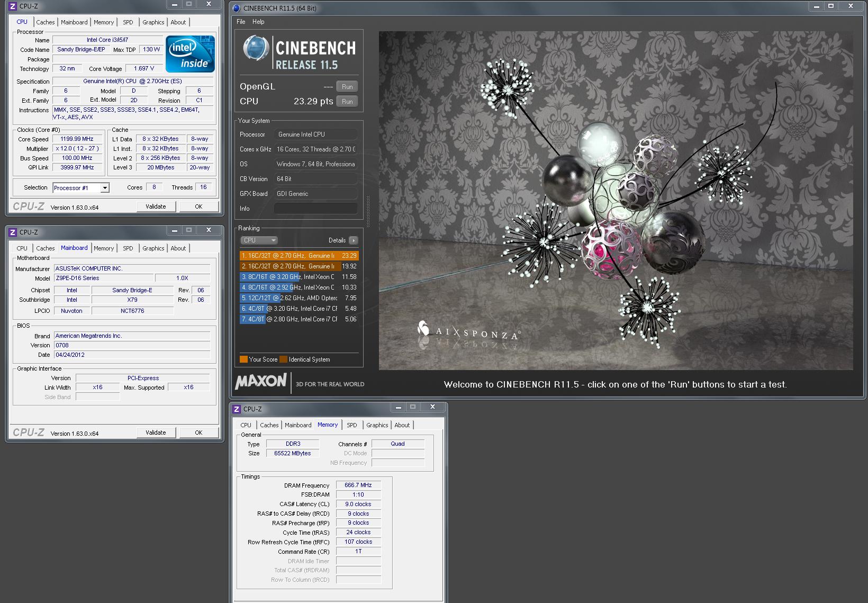This screenshot has height=603, width=868.
Task: Select ranking row 6 with score 5.48
Action: click(x=299, y=309)
